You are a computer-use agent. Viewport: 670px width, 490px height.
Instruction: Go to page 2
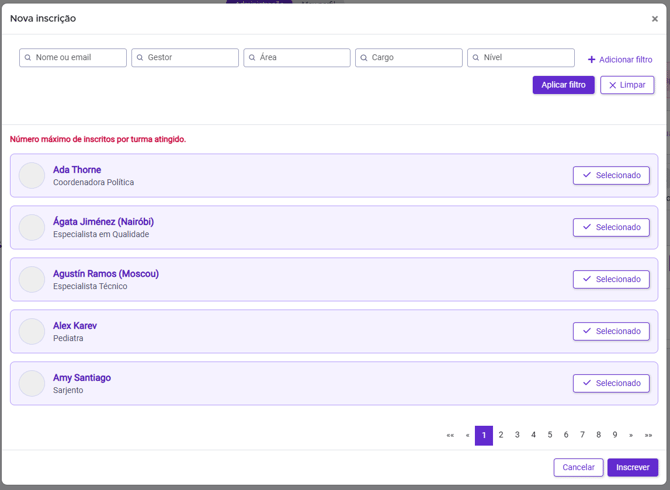pos(501,435)
